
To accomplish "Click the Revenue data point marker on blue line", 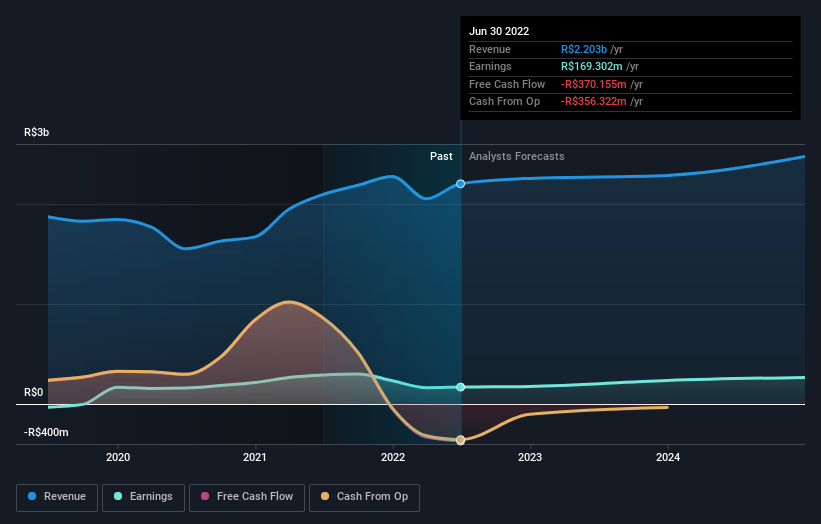I will tap(460, 184).
